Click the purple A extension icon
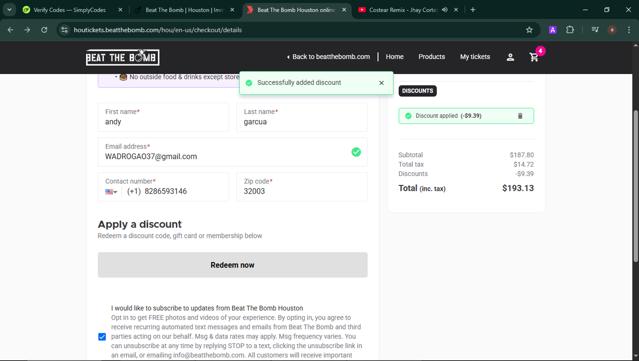 [553, 30]
